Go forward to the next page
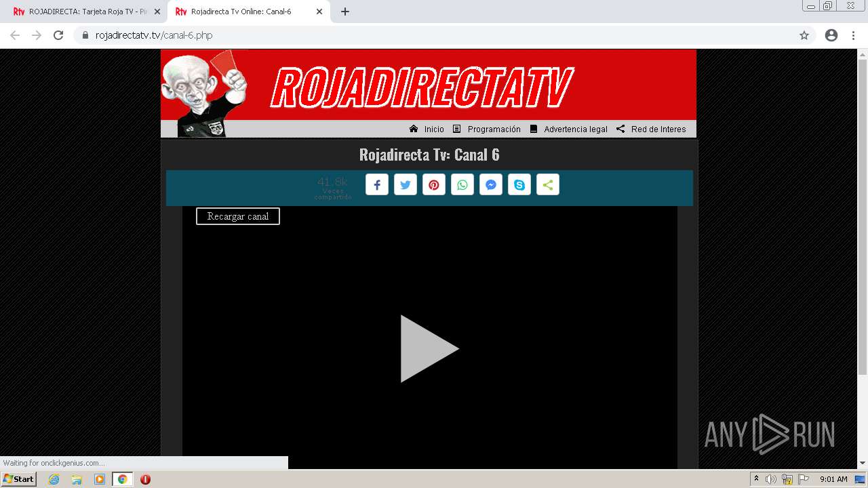This screenshot has width=868, height=488. pyautogui.click(x=37, y=35)
